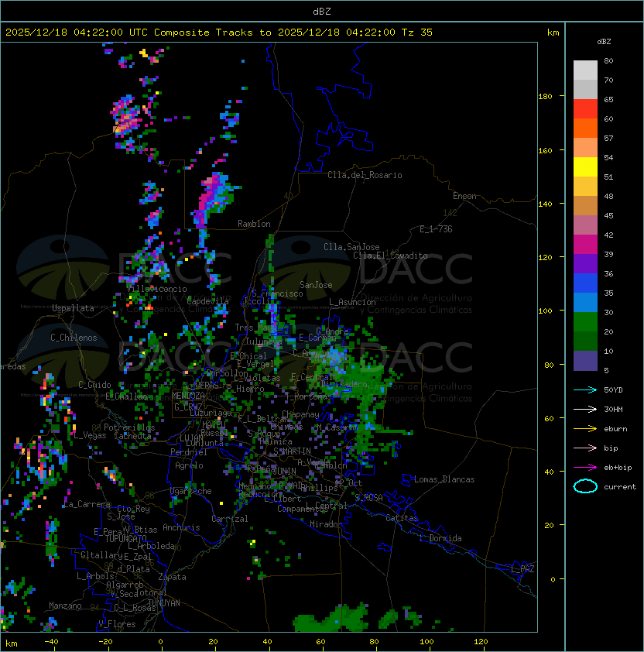Click the '57' value on dBZ scale

[608, 138]
